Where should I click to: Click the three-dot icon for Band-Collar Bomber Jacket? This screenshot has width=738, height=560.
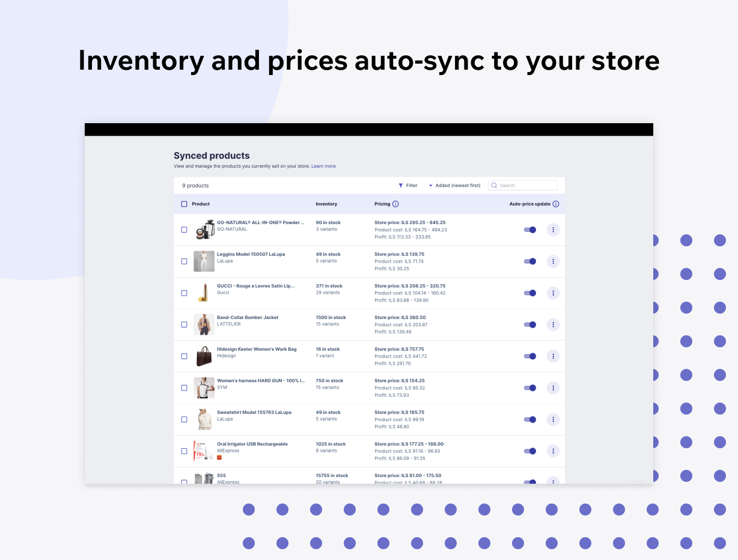(553, 324)
